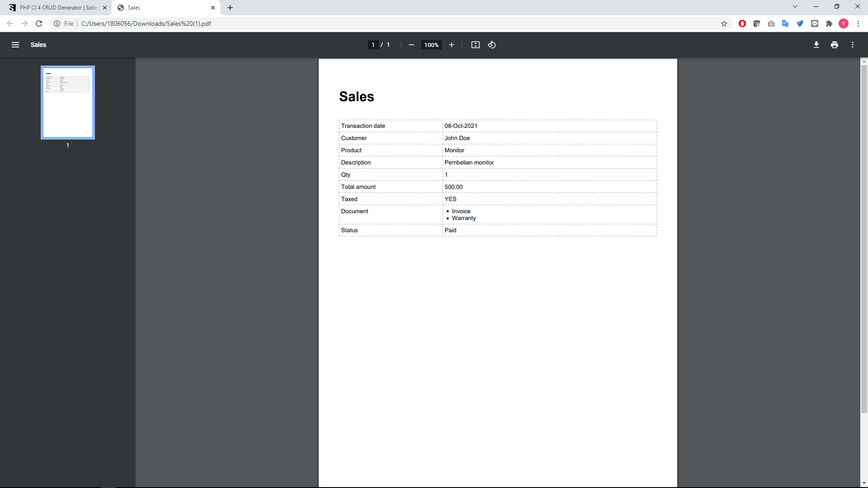Click the page number input field
Screen dimensions: 868x488
pyautogui.click(x=373, y=45)
